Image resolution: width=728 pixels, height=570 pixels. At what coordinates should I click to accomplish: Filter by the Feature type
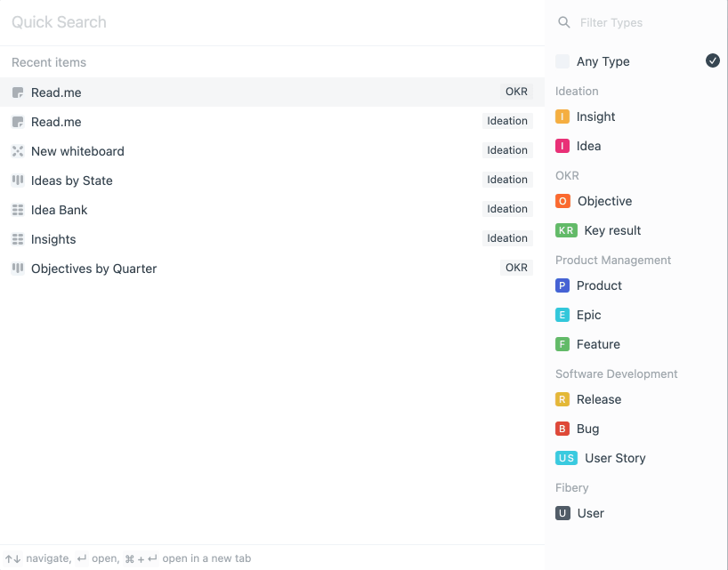tap(597, 344)
